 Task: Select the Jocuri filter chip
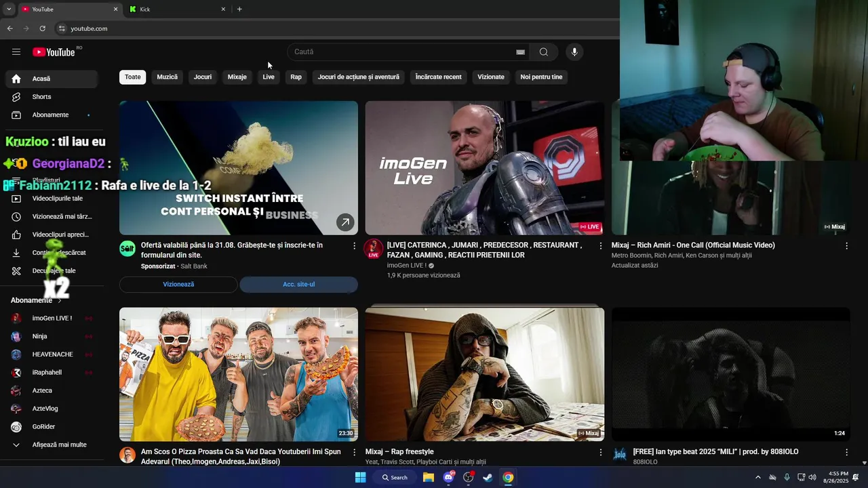(x=203, y=77)
